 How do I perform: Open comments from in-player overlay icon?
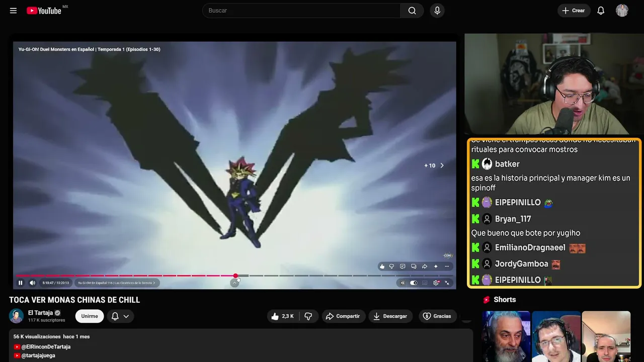(403, 266)
